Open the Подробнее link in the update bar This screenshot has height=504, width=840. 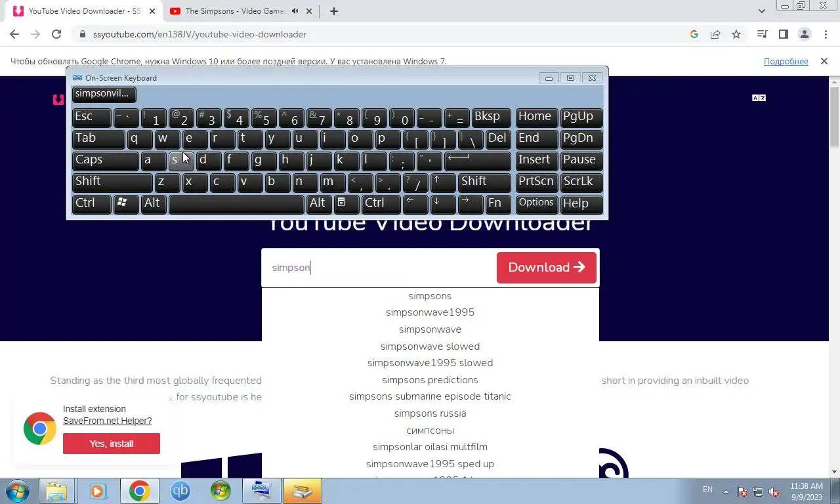(786, 61)
